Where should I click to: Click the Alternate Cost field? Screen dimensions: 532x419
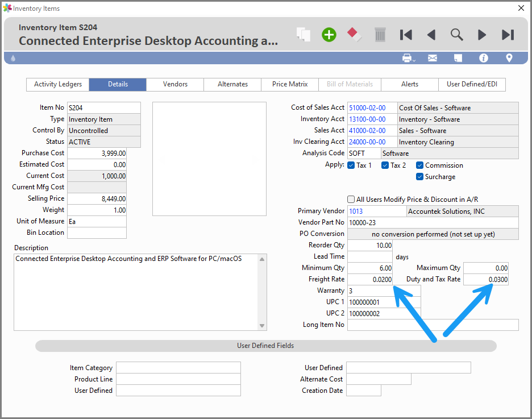coord(379,379)
